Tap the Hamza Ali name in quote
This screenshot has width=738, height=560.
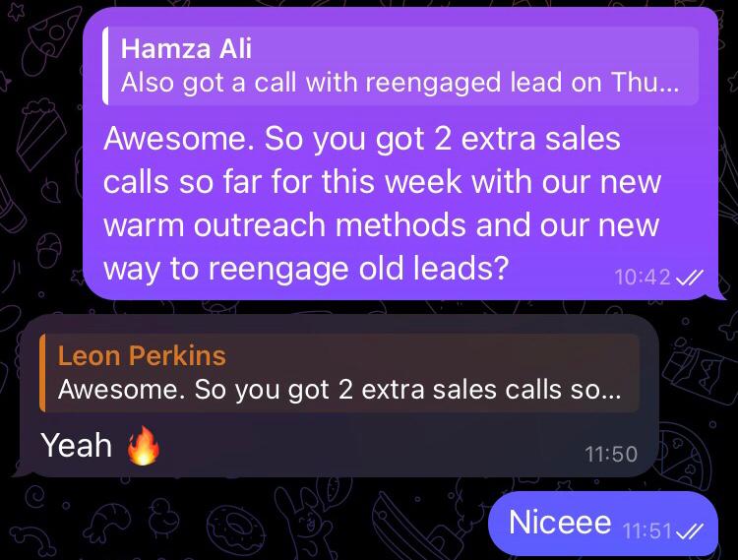click(x=186, y=48)
